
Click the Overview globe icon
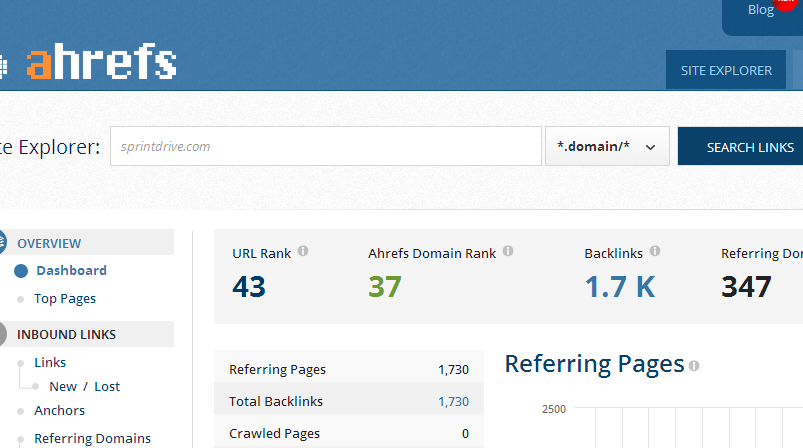[3, 242]
